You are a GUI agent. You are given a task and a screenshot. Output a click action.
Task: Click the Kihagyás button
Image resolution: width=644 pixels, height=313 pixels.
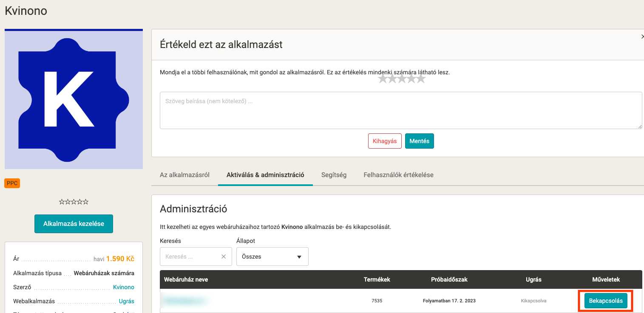385,141
